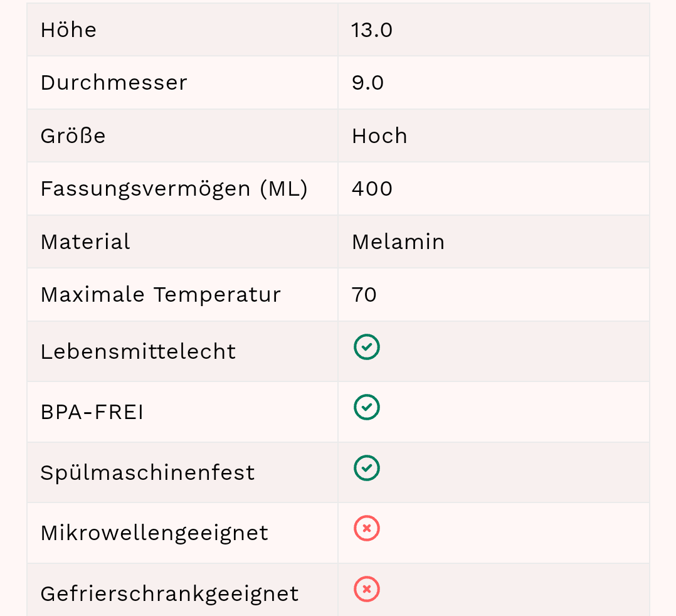Select the Höhe label cell
This screenshot has height=616, width=676.
69,30
